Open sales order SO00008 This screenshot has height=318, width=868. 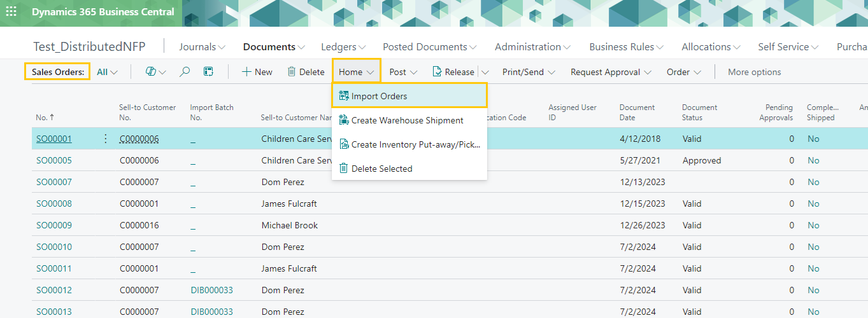[54, 204]
